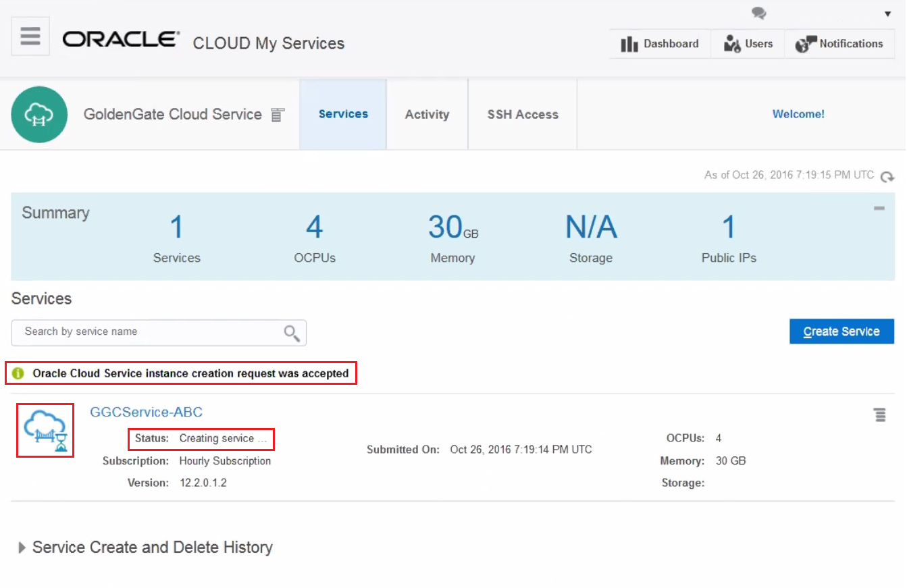Click the magnifier search icon
The image size is (907, 588).
(x=292, y=333)
